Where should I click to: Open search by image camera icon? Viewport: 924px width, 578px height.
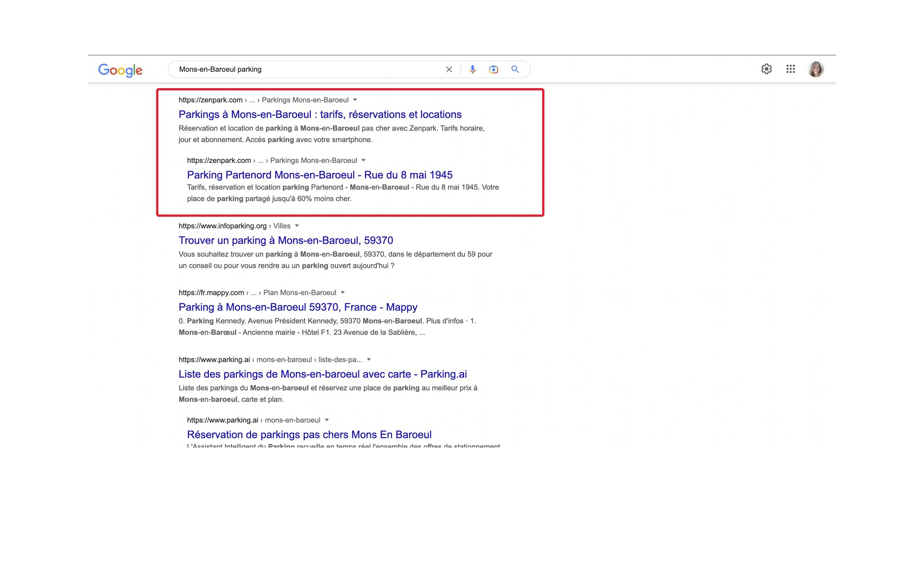click(493, 70)
